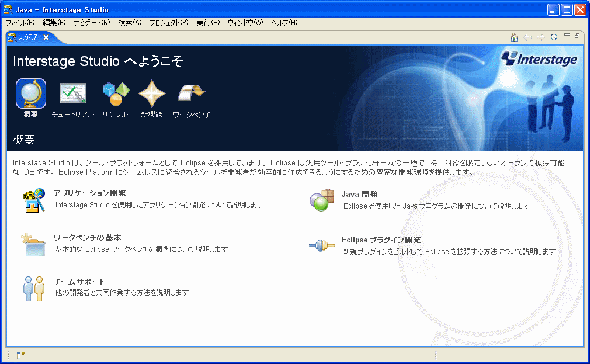The height and width of the screenshot is (364, 590).
Task: Open the 編集(E) menu
Action: [x=54, y=23]
